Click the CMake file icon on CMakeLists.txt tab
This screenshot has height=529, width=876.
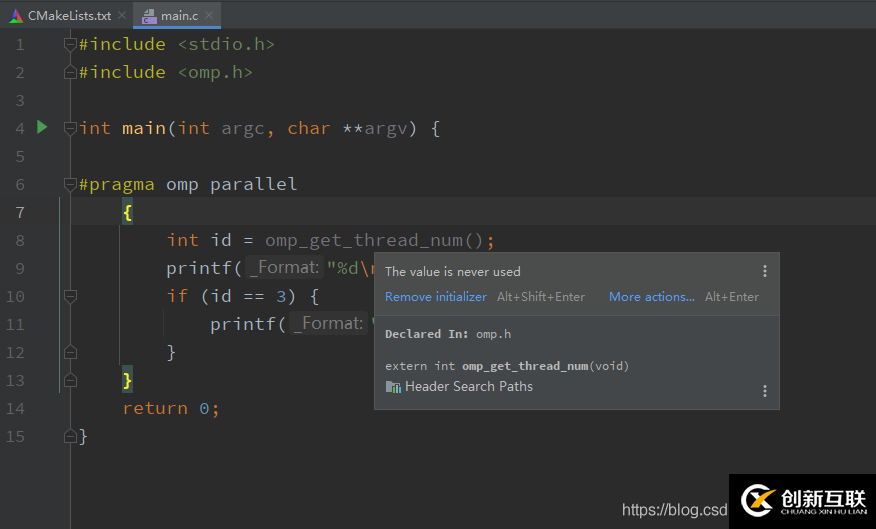point(16,16)
